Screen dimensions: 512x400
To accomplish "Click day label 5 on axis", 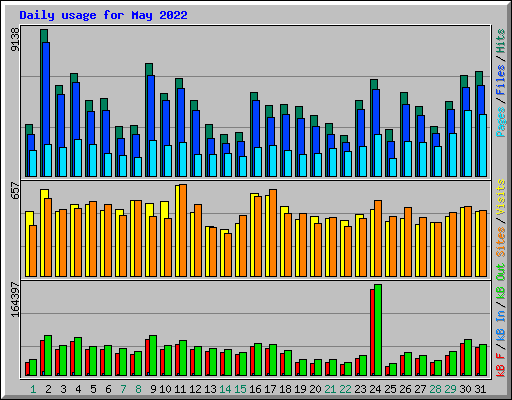I will coord(93,389).
